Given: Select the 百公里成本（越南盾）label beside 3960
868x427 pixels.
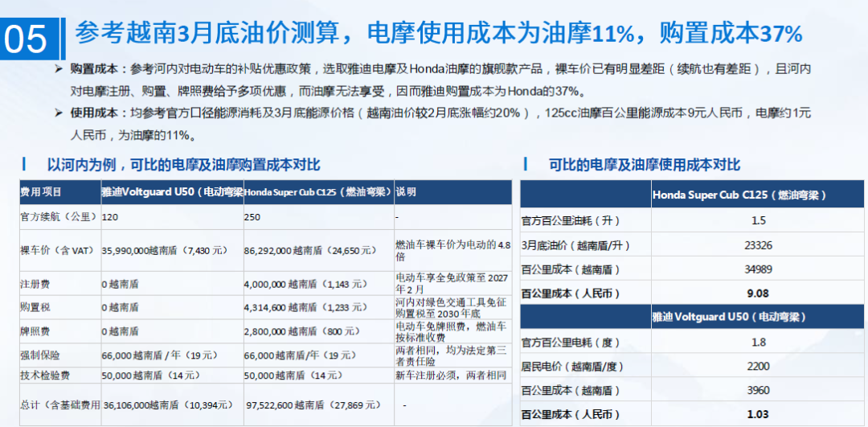Looking at the screenshot, I should coord(570,391).
